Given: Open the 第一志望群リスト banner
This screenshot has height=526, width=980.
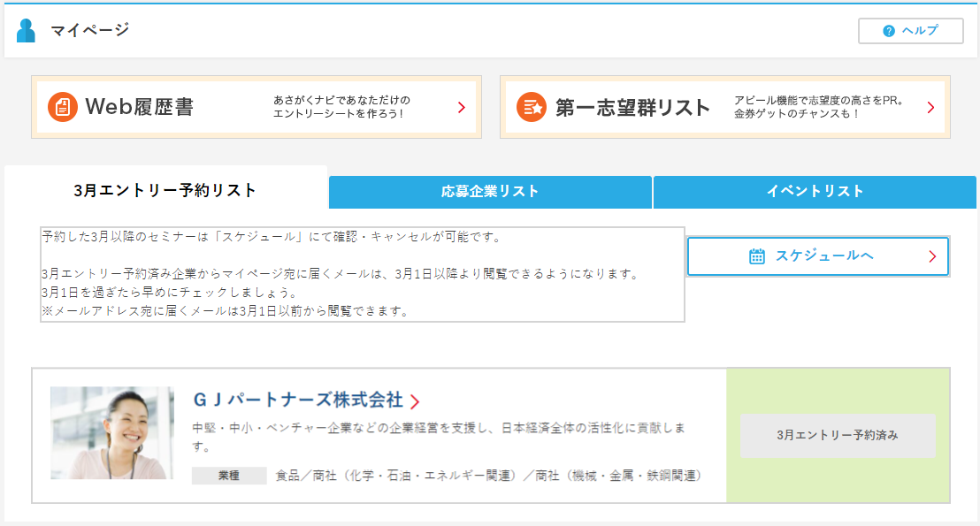Looking at the screenshot, I should pos(725,107).
